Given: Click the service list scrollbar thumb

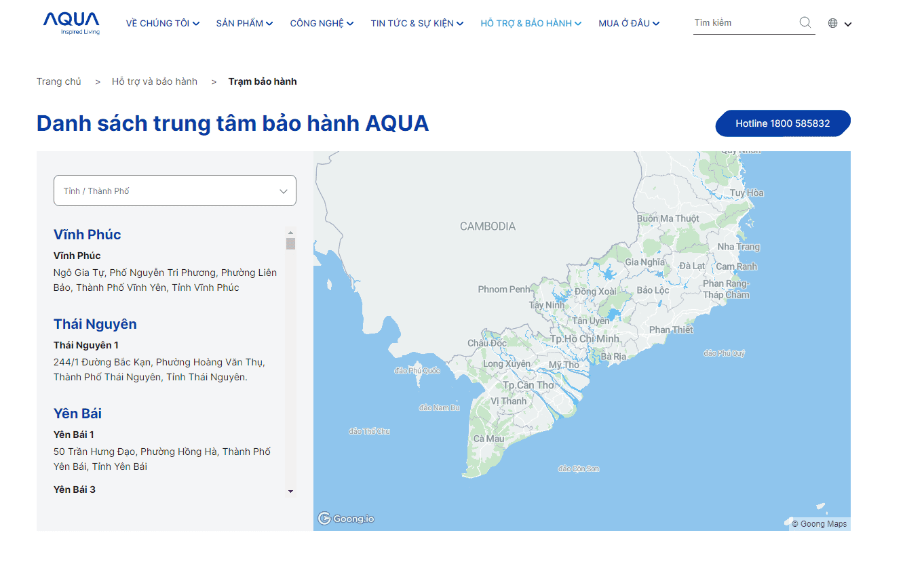Looking at the screenshot, I should tap(290, 243).
